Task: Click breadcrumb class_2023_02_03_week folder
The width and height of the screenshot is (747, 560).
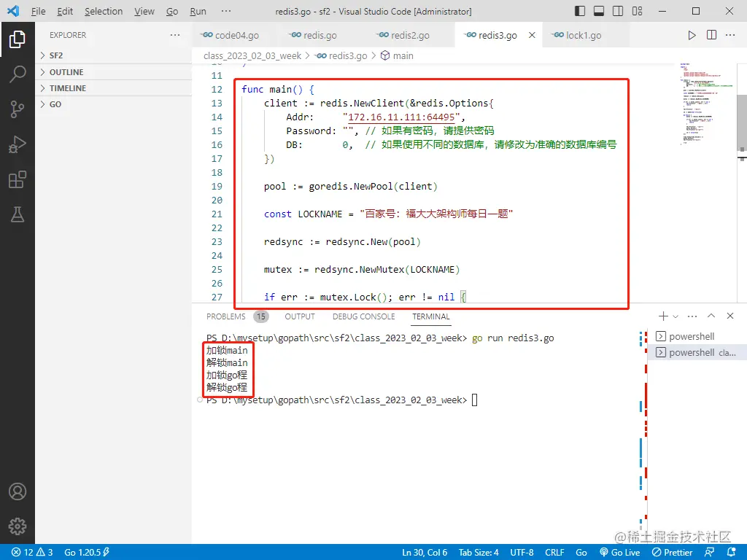Action: point(252,55)
